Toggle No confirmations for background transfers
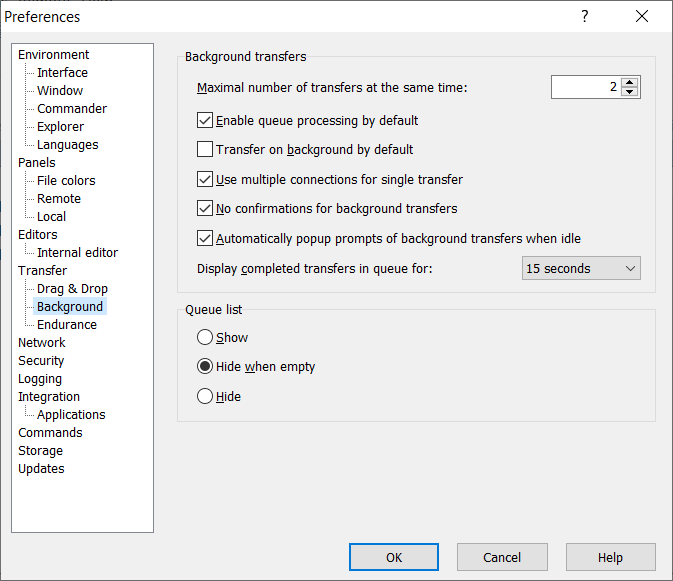673x581 pixels. [206, 209]
